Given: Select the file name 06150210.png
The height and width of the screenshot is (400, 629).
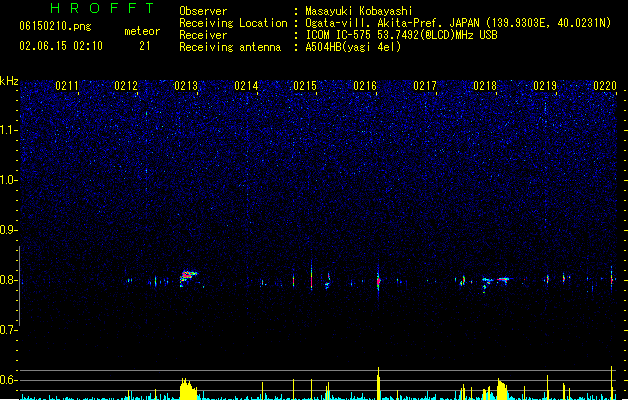Looking at the screenshot, I should coord(55,26).
